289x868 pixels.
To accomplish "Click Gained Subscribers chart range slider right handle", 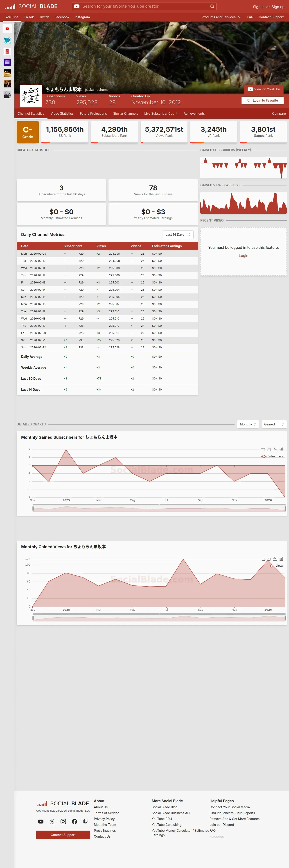I will [x=285, y=508].
